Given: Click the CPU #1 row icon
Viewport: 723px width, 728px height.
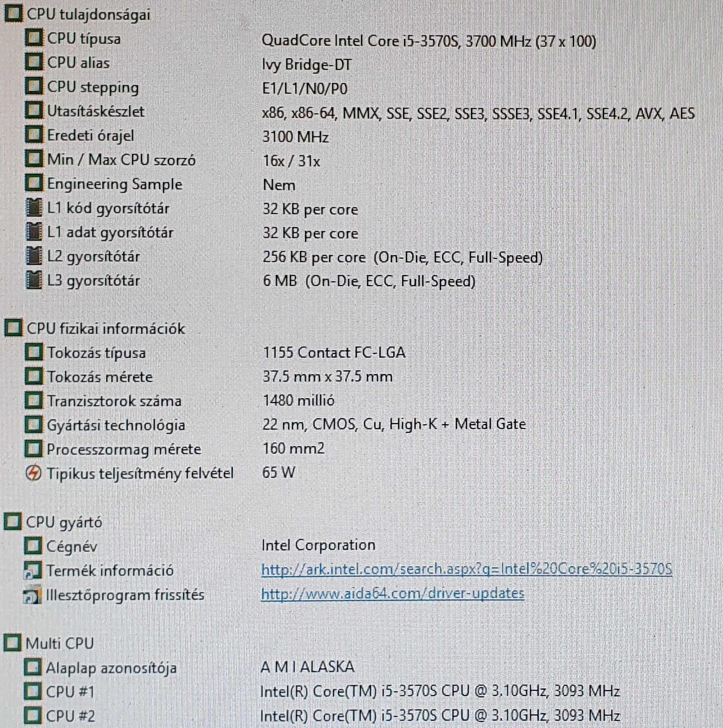Looking at the screenshot, I should pyautogui.click(x=33, y=691).
